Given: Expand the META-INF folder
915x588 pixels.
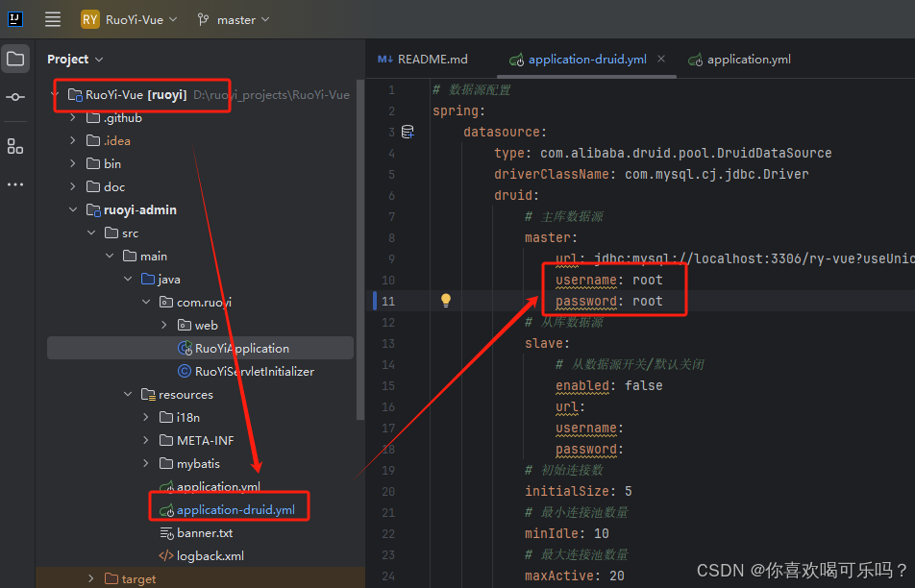Looking at the screenshot, I should point(146,440).
